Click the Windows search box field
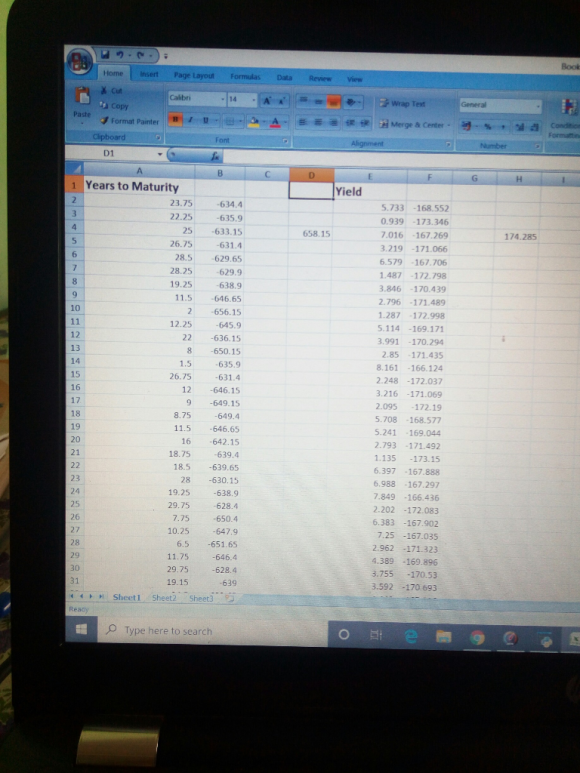 coord(213,631)
